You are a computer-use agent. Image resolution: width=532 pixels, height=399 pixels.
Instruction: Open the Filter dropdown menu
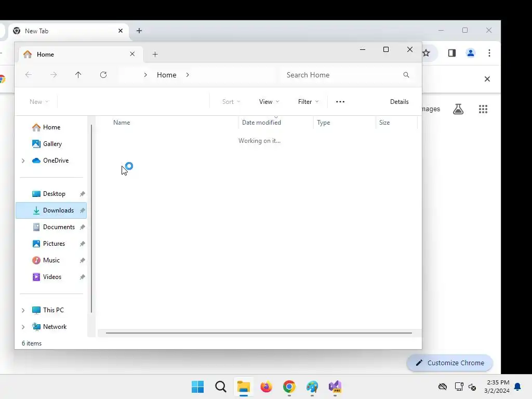pos(308,101)
